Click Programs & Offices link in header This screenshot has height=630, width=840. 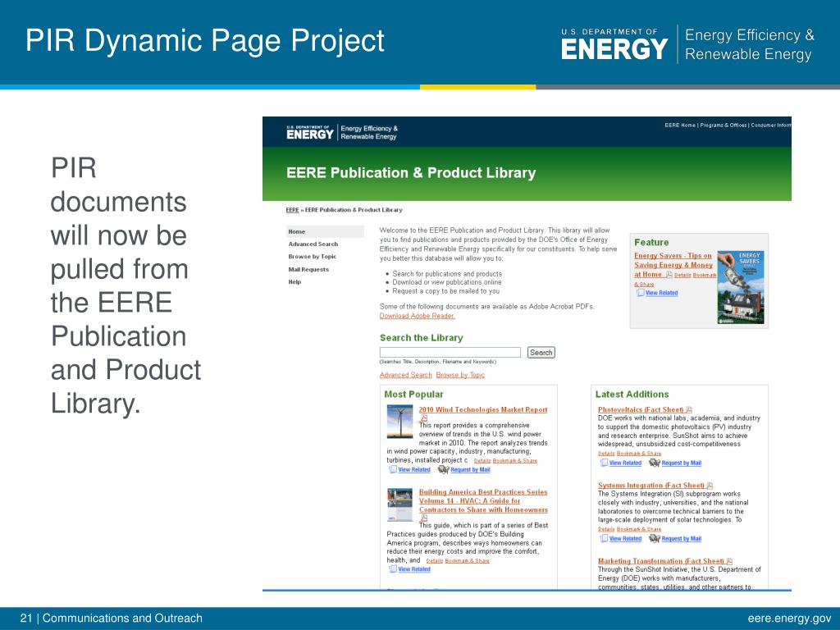(724, 126)
